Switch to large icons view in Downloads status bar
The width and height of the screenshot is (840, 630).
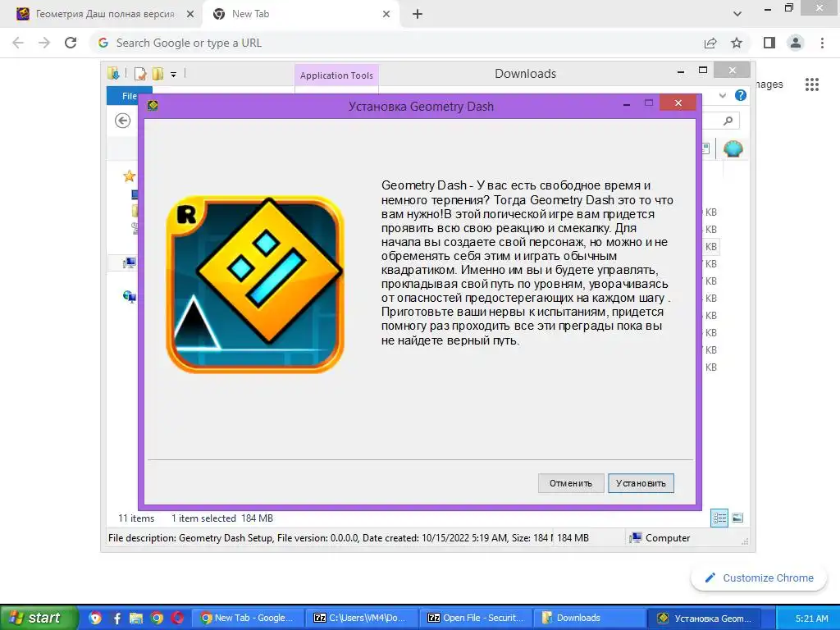[x=737, y=518]
